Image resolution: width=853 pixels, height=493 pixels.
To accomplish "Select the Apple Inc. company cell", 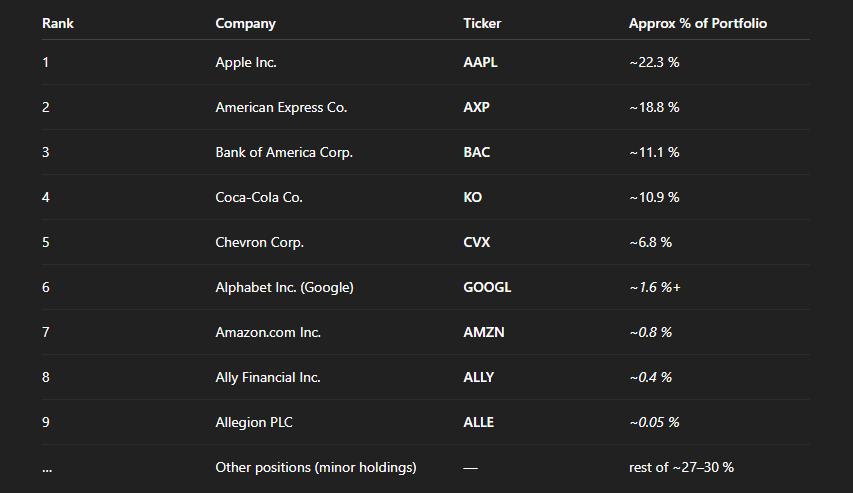I will (x=246, y=62).
